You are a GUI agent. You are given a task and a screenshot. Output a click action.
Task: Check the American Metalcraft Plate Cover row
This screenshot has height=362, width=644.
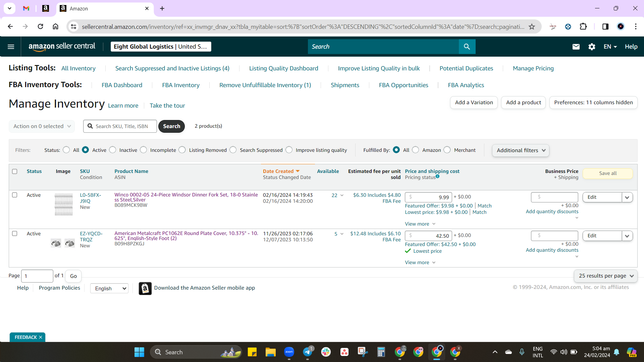coord(15,234)
